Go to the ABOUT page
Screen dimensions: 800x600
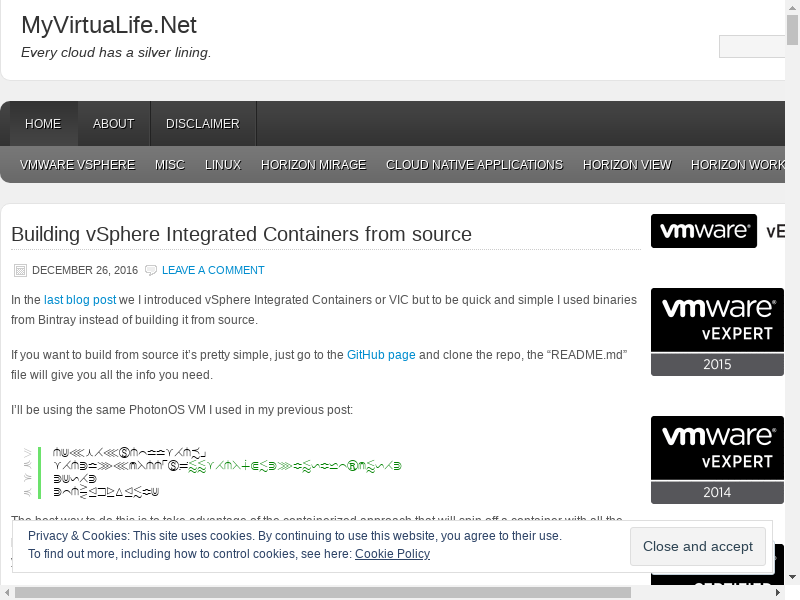pyautogui.click(x=113, y=124)
